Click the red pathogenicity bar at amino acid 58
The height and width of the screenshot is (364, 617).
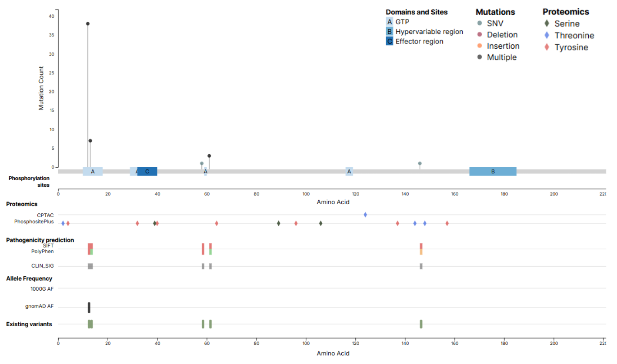coord(203,249)
